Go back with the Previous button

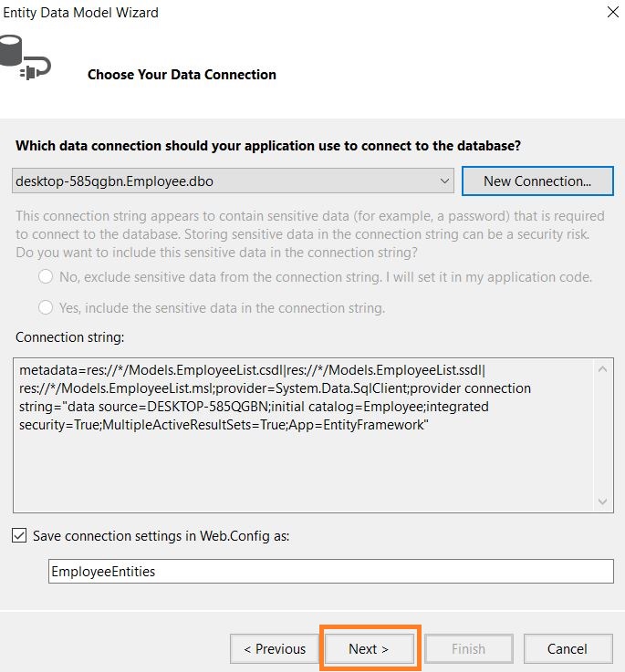tap(275, 649)
